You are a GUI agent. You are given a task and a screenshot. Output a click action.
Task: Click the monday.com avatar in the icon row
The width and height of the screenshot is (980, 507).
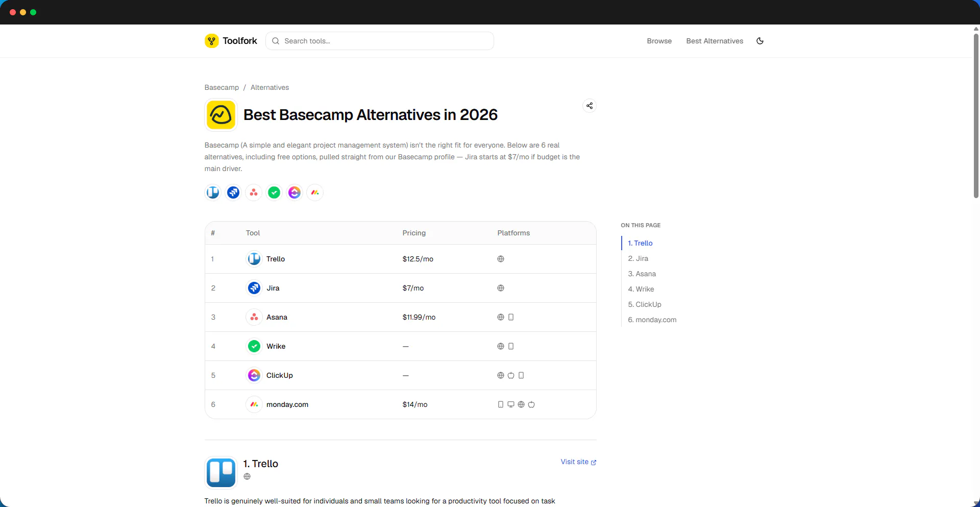(x=315, y=192)
